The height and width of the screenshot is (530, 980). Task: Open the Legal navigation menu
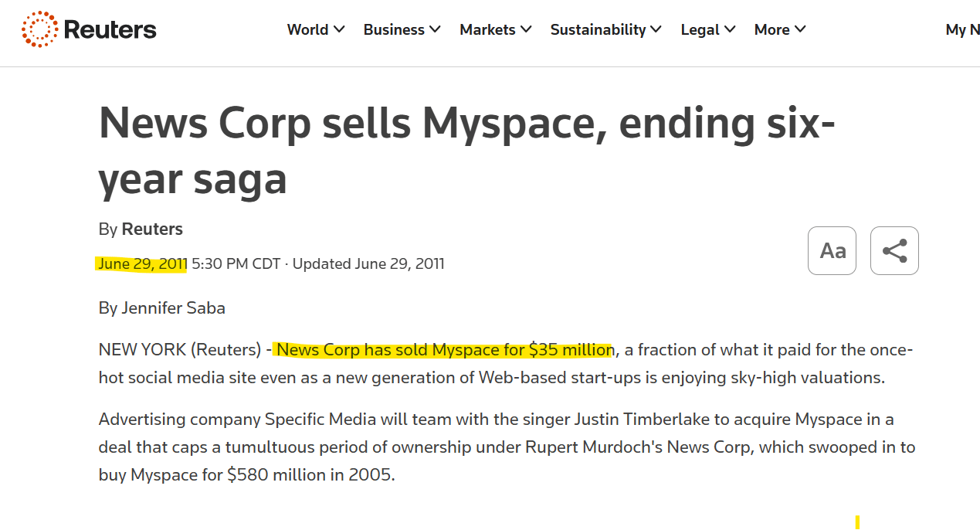click(700, 30)
